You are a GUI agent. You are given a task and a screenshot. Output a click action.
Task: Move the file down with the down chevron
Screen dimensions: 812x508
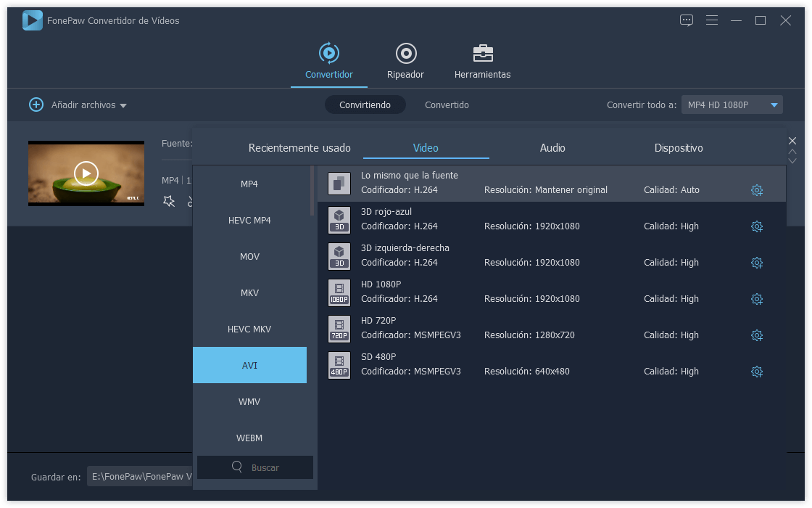point(792,160)
